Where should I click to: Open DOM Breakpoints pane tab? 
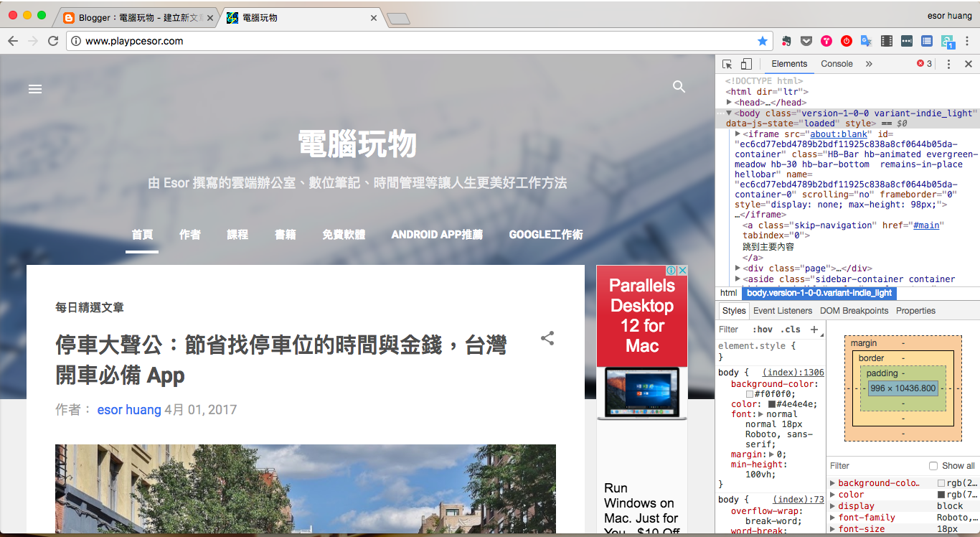point(854,311)
